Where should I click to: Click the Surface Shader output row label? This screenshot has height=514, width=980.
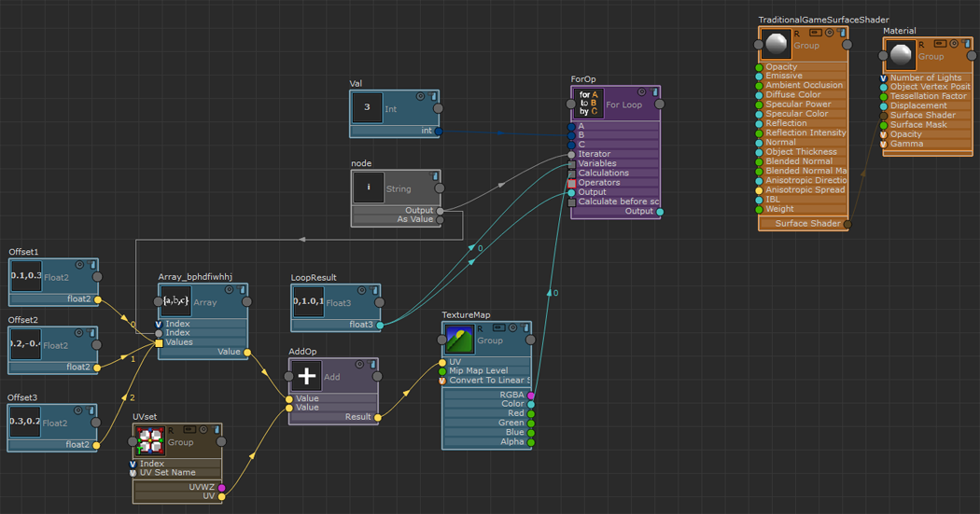pos(807,224)
